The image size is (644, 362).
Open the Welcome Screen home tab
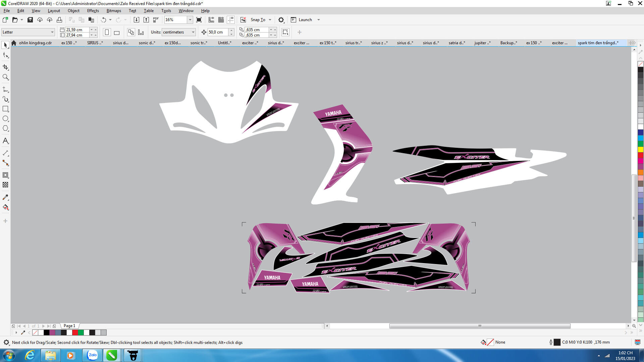[x=14, y=43]
